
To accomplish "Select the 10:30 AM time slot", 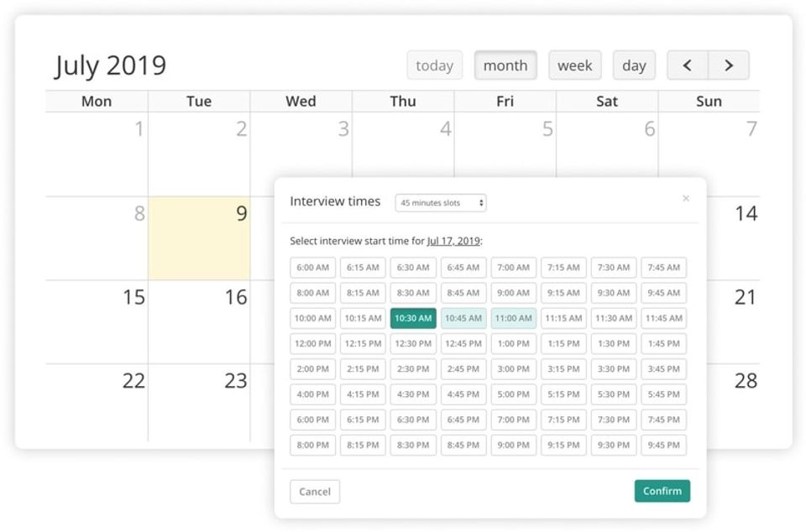I will click(413, 318).
